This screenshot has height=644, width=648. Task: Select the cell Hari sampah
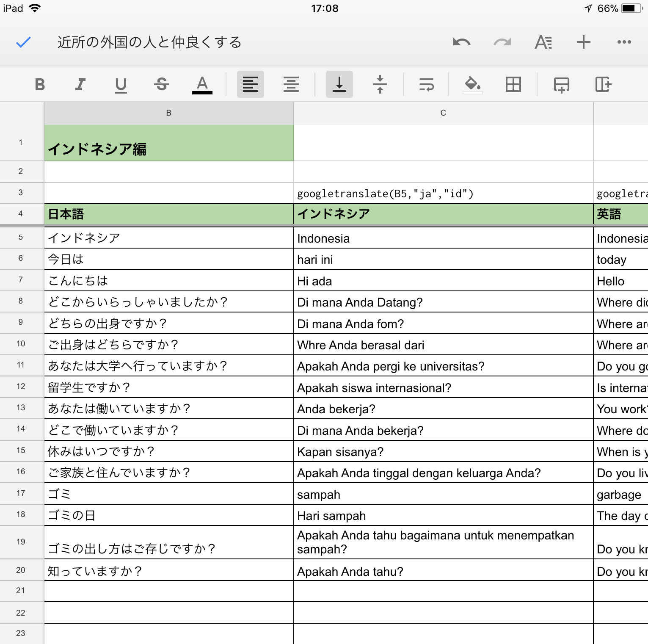(x=444, y=515)
